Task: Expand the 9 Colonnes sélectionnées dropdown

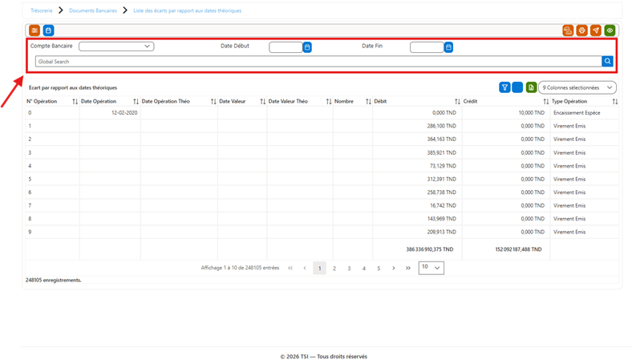Action: pyautogui.click(x=577, y=87)
